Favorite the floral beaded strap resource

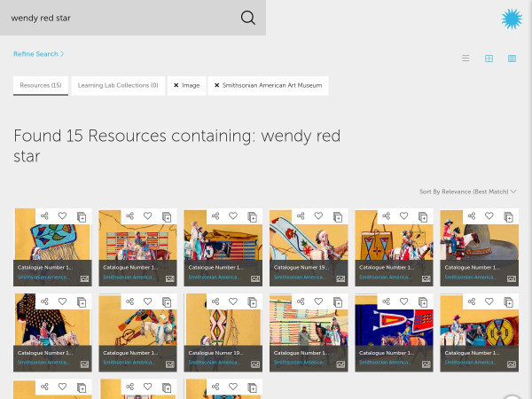[x=318, y=215]
